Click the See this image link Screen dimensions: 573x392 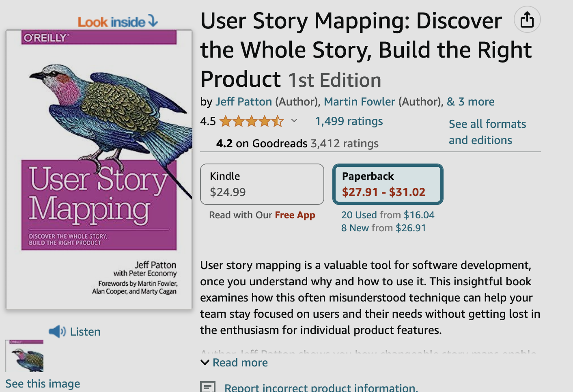(43, 383)
